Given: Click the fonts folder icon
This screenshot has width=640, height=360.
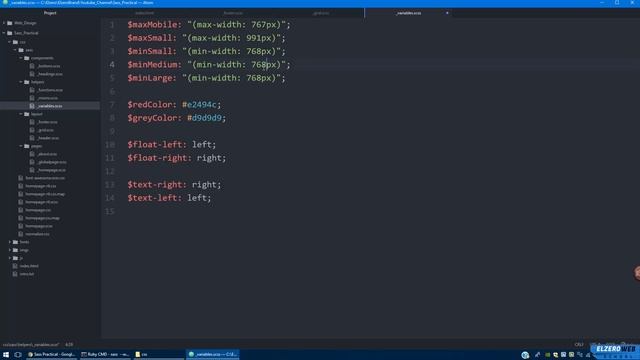Looking at the screenshot, I should point(16,242).
